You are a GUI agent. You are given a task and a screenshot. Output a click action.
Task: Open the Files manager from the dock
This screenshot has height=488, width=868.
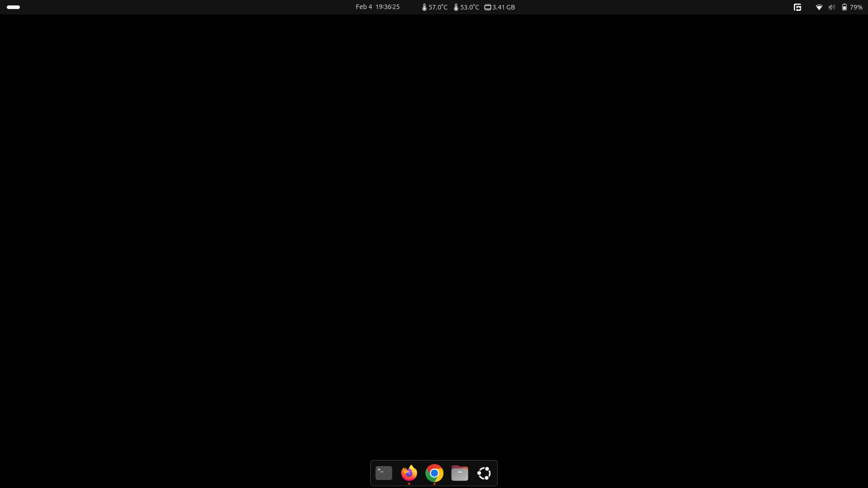(x=460, y=473)
